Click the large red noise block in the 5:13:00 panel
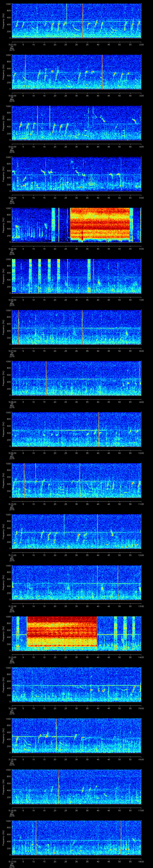 click(62, 631)
